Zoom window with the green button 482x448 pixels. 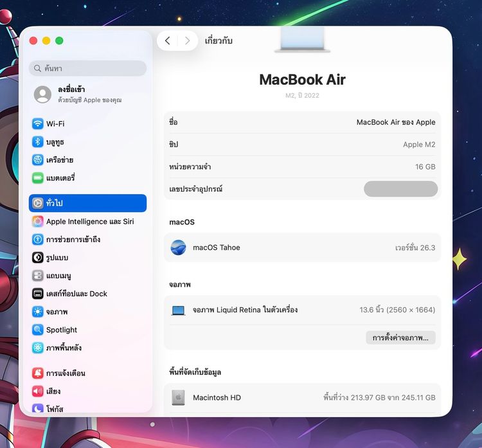click(x=59, y=40)
